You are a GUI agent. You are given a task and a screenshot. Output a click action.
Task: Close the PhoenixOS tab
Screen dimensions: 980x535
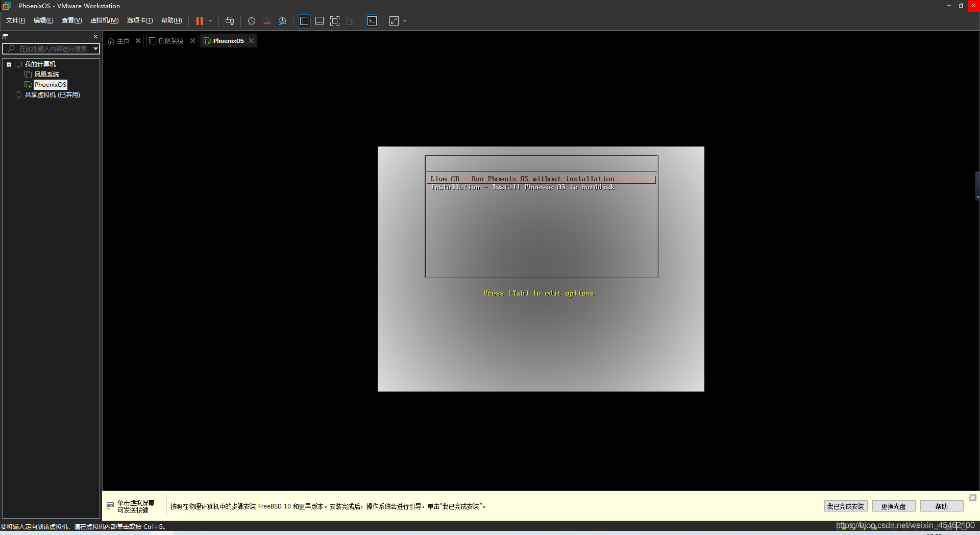(x=251, y=41)
